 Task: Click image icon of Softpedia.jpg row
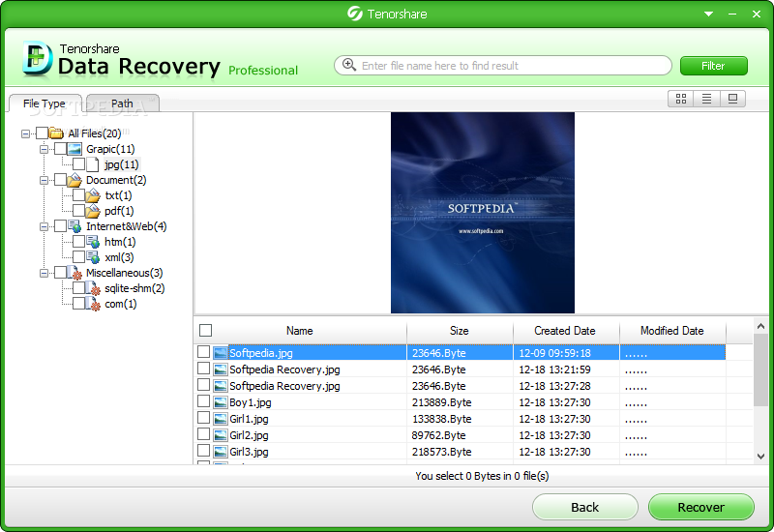pyautogui.click(x=221, y=353)
